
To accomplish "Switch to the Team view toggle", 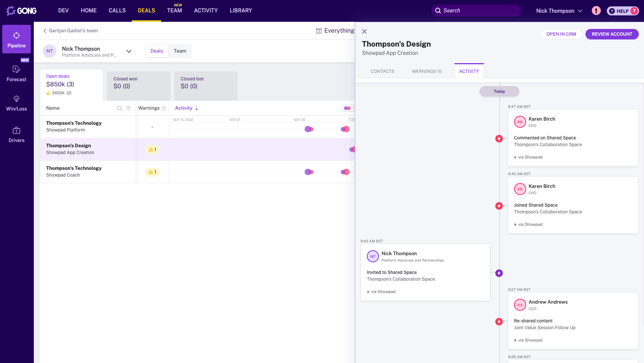I will 180,51.
